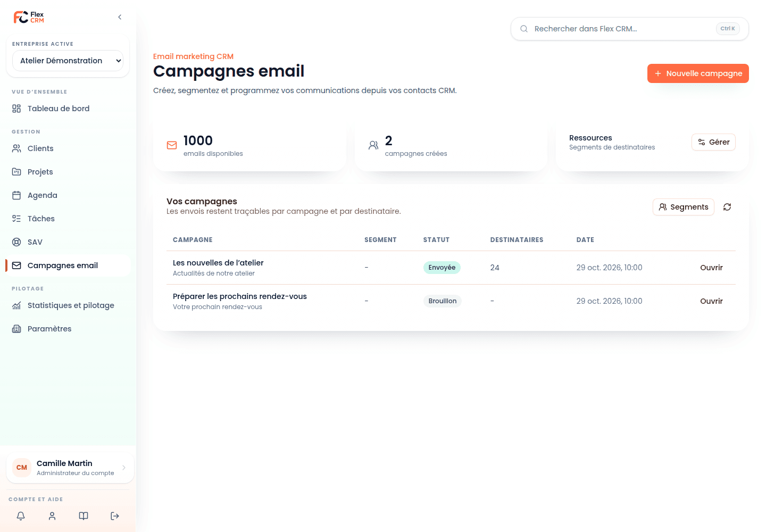
Task: Open the documentation book icon
Action: (x=84, y=516)
